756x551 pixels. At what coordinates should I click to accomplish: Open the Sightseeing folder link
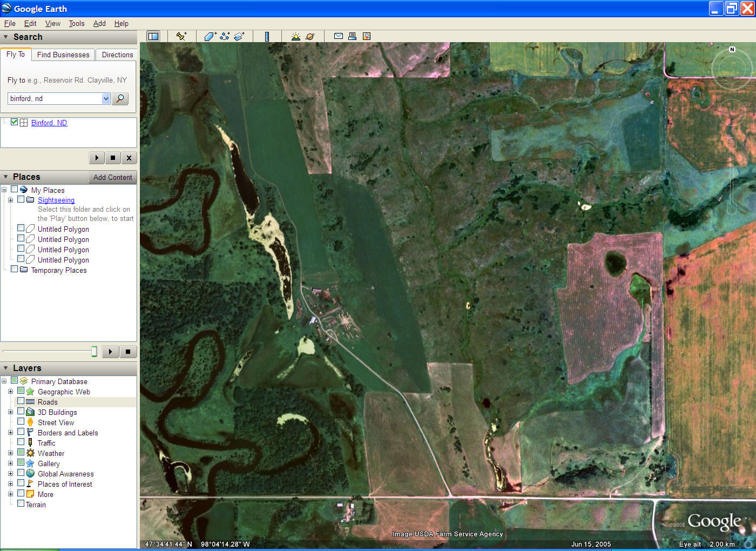point(56,200)
